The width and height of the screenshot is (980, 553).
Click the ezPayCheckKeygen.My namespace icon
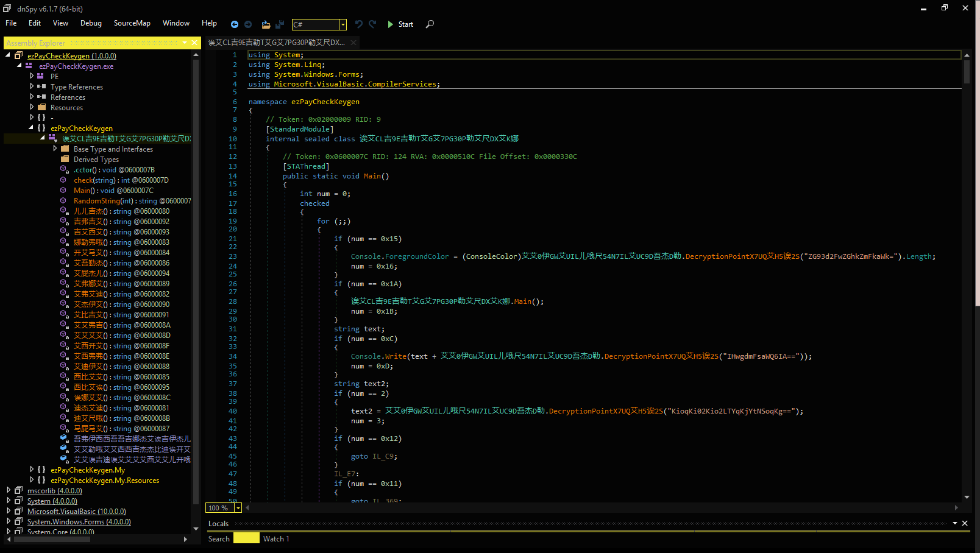(41, 470)
